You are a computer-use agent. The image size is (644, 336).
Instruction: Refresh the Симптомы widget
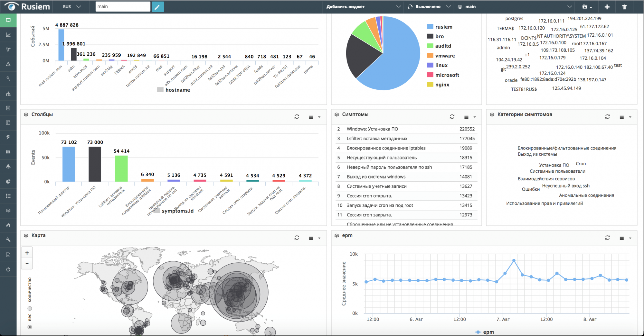(452, 117)
